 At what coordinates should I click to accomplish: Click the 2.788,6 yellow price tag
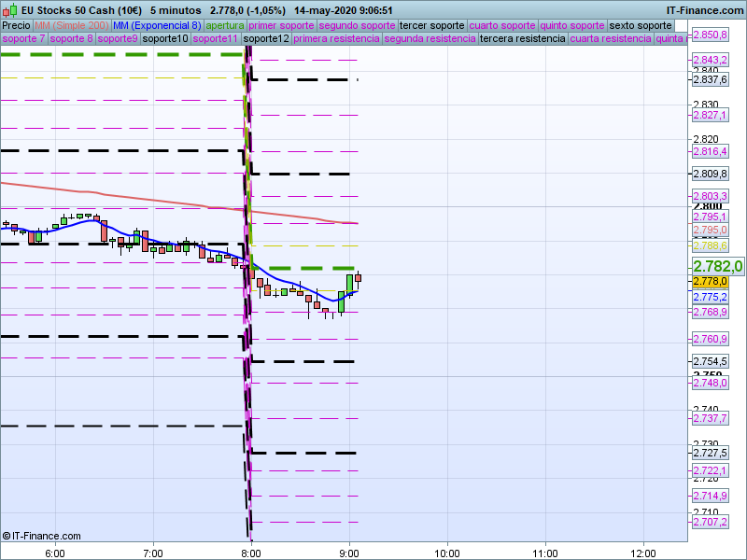pyautogui.click(x=710, y=245)
